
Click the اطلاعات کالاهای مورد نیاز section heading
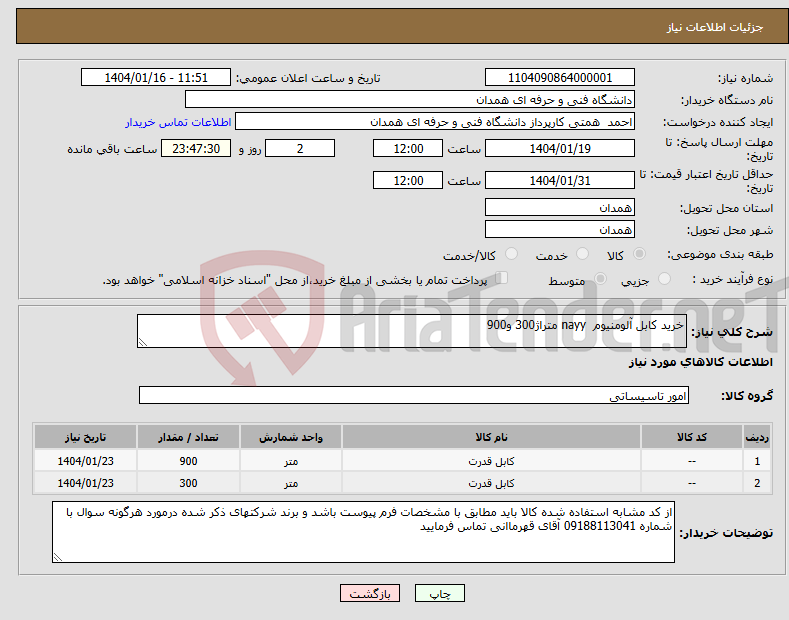point(700,362)
